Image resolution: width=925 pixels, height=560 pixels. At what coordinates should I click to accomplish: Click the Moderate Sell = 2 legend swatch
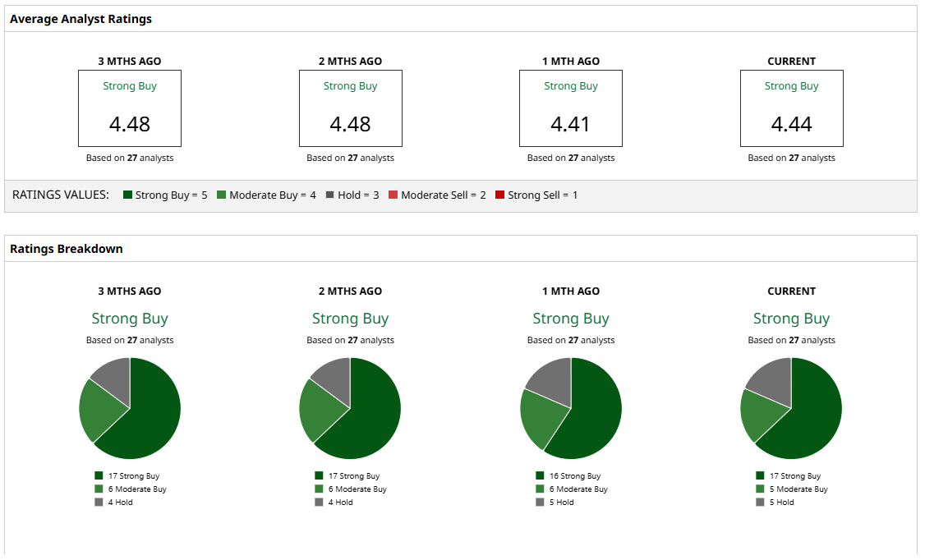click(x=393, y=195)
